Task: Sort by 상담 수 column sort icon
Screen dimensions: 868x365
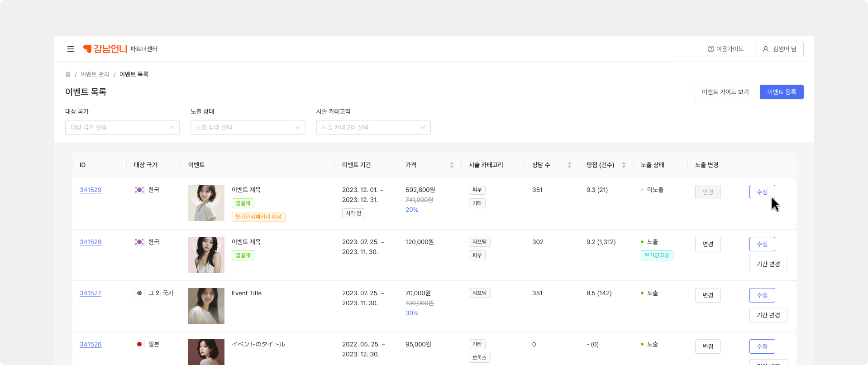Action: (569, 165)
